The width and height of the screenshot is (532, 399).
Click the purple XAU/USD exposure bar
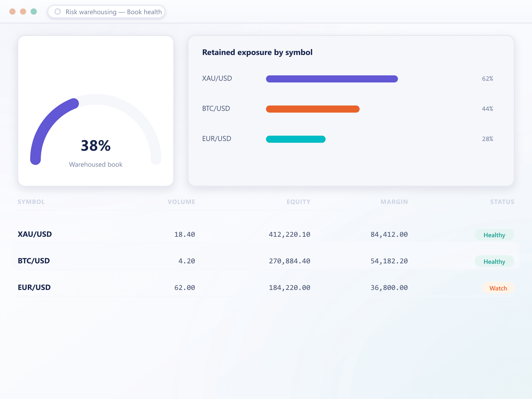332,79
